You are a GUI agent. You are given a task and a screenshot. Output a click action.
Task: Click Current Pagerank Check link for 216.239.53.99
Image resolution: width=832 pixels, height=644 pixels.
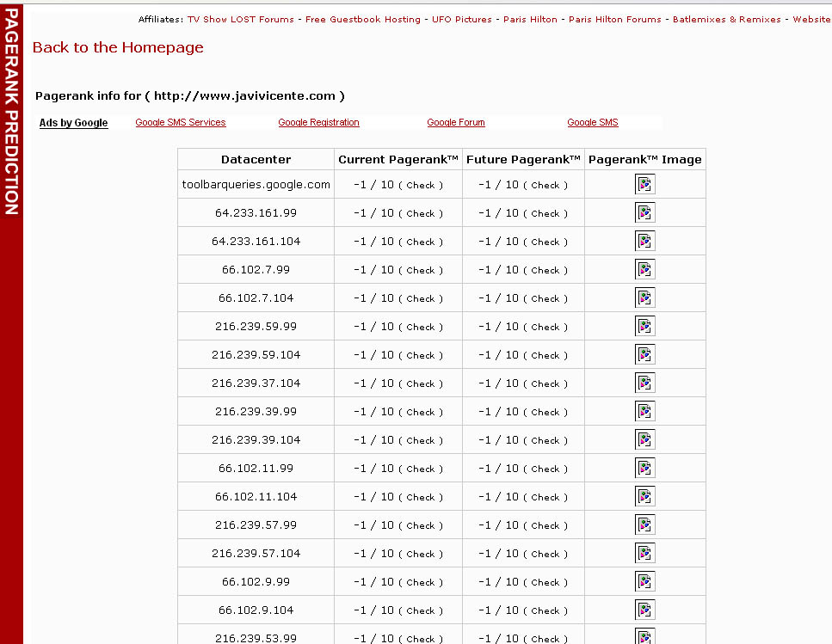(x=420, y=639)
